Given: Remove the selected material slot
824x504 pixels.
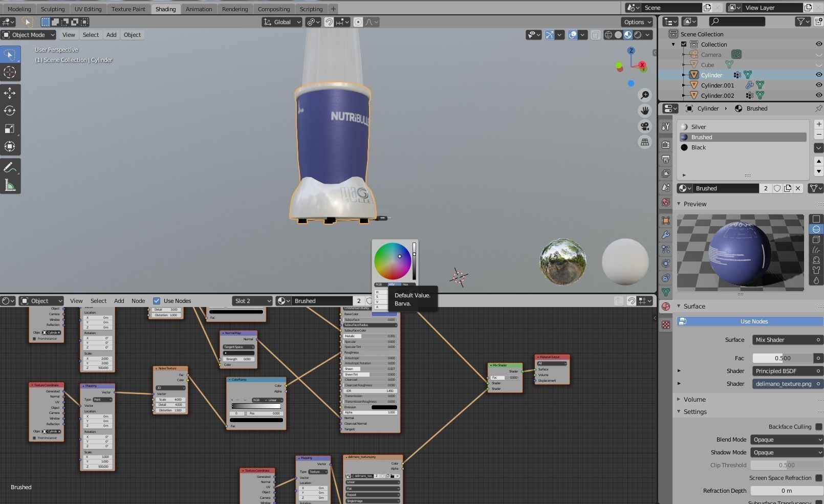Looking at the screenshot, I should tap(818, 135).
